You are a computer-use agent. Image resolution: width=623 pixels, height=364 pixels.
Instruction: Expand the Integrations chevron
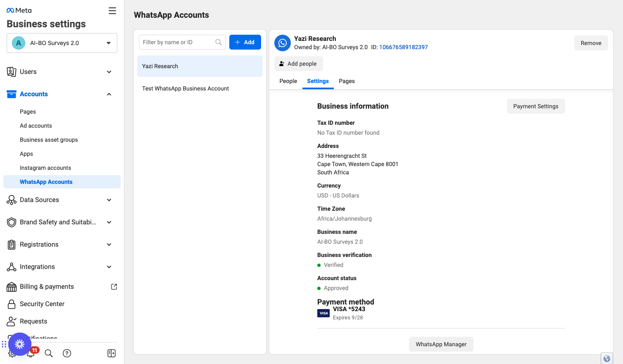coord(109,267)
